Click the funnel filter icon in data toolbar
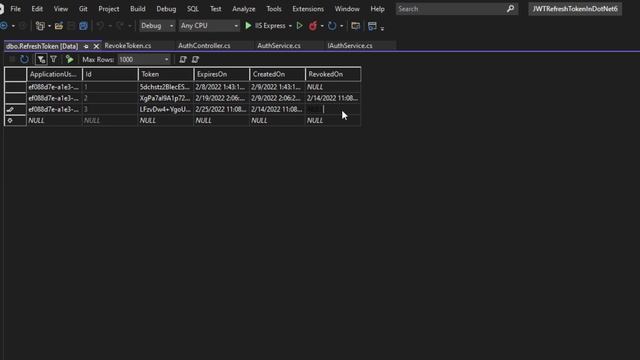 point(53,60)
